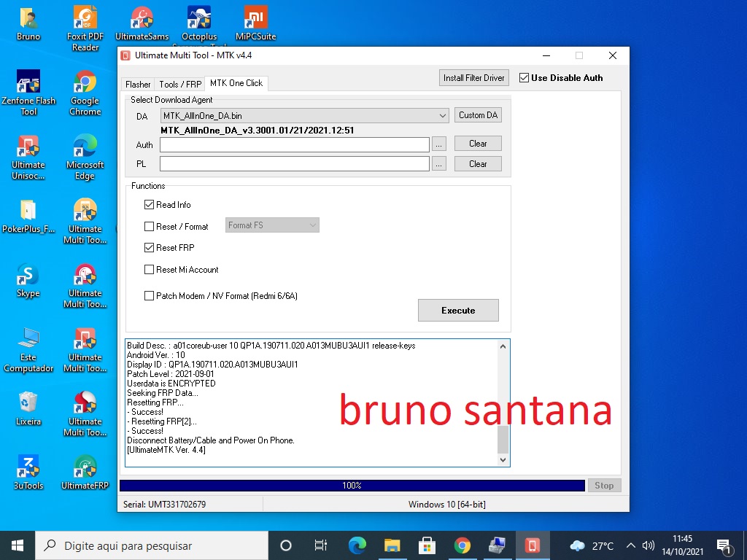The width and height of the screenshot is (747, 560).
Task: Open Chrome from the taskbar
Action: [x=462, y=545]
